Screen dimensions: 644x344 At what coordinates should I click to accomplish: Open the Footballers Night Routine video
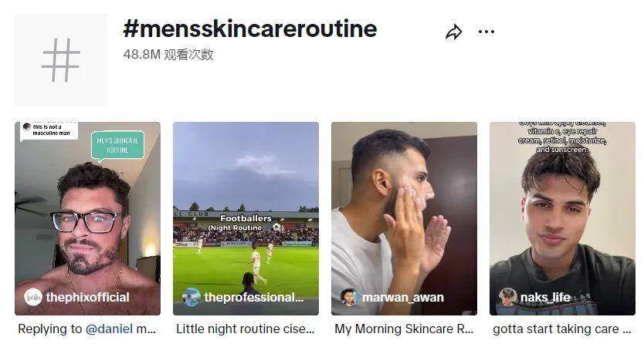pos(246,218)
